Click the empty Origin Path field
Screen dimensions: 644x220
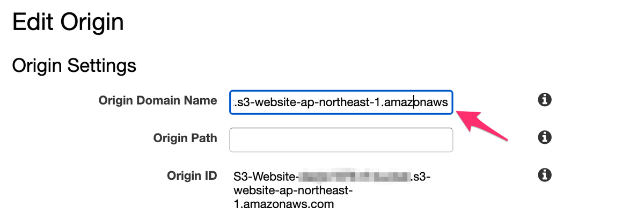[x=341, y=140]
